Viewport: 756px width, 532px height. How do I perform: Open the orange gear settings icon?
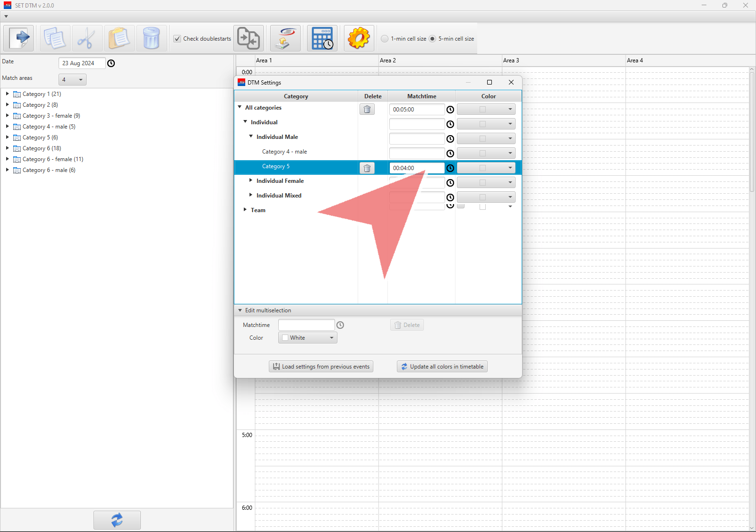pos(359,38)
